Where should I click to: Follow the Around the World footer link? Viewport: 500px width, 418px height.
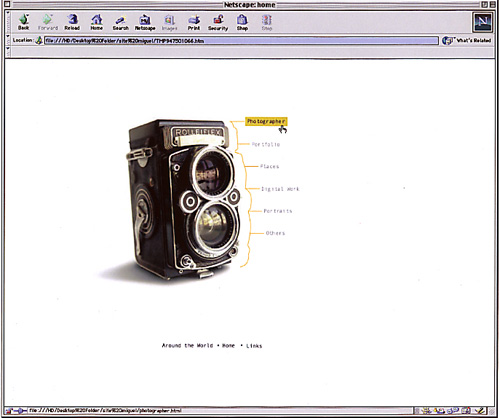point(187,346)
